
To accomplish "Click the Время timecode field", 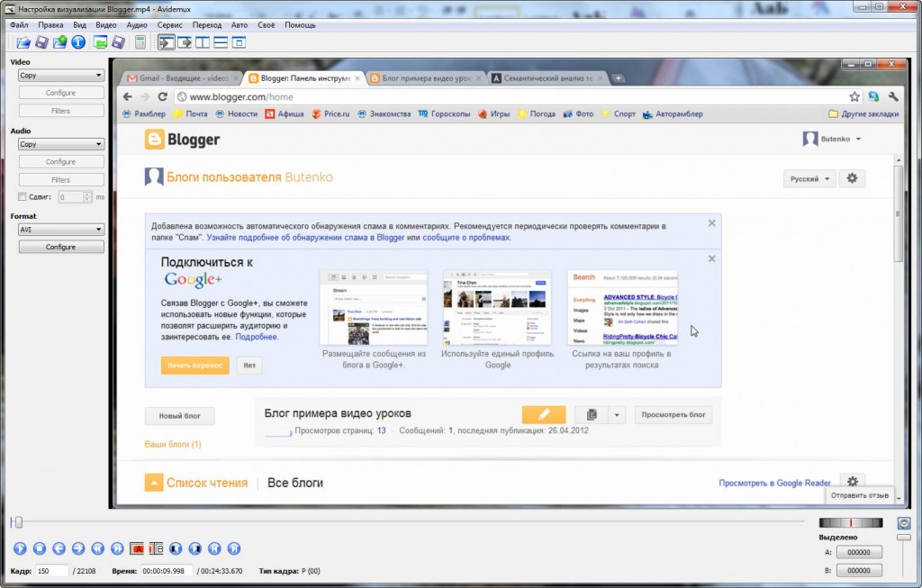I will click(167, 570).
